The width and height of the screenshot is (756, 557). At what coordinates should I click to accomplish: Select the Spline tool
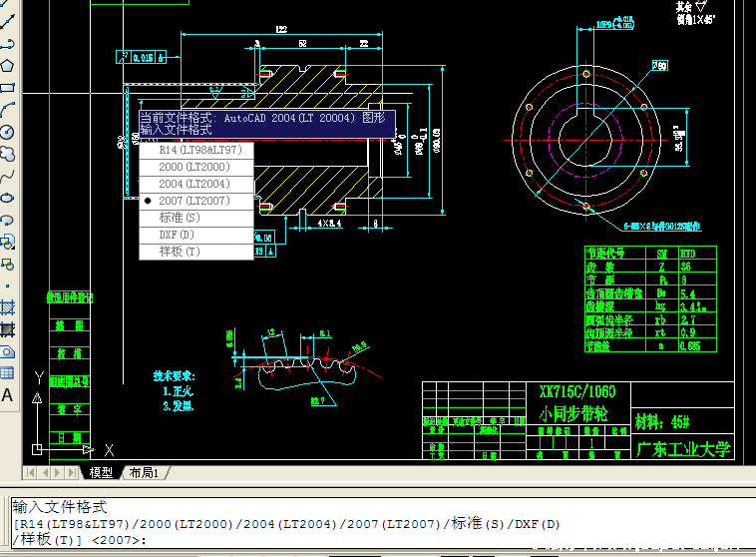click(x=8, y=177)
